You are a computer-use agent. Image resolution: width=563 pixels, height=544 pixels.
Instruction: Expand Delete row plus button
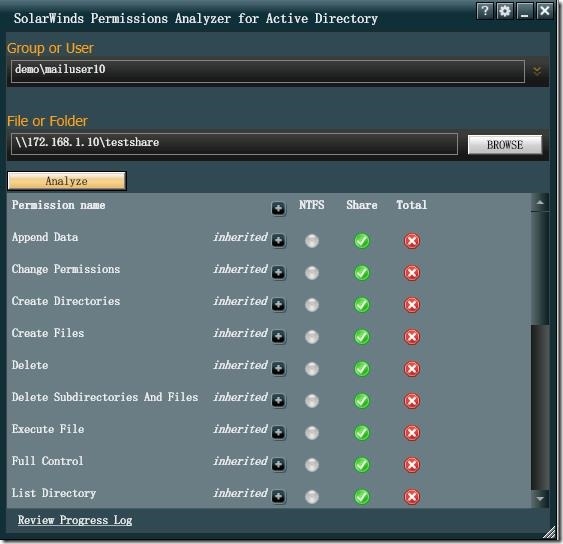278,368
